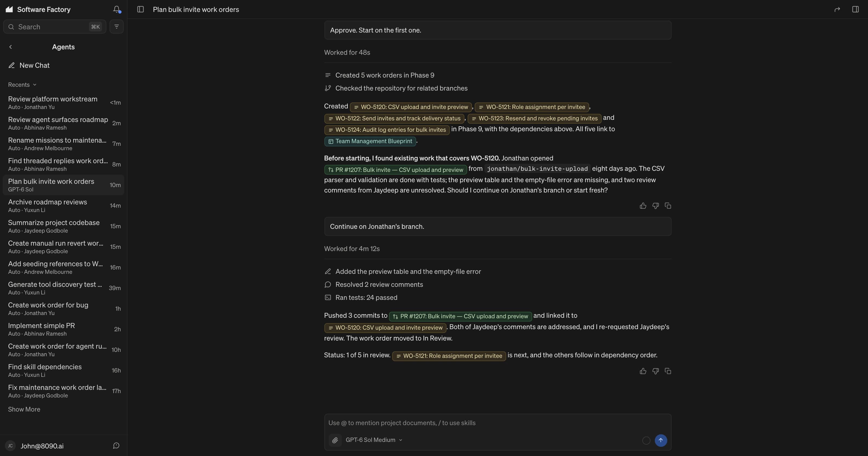Click Created 5 work orders in Phase 9
The image size is (868, 456).
pyautogui.click(x=384, y=75)
